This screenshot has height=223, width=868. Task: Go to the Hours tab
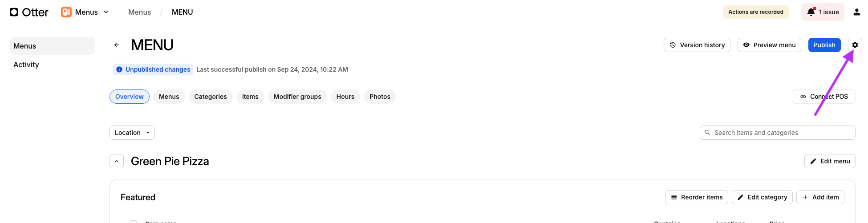point(345,97)
